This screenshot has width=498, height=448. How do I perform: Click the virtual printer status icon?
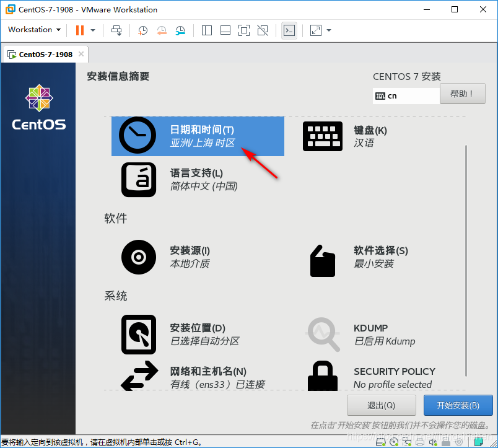point(421,442)
